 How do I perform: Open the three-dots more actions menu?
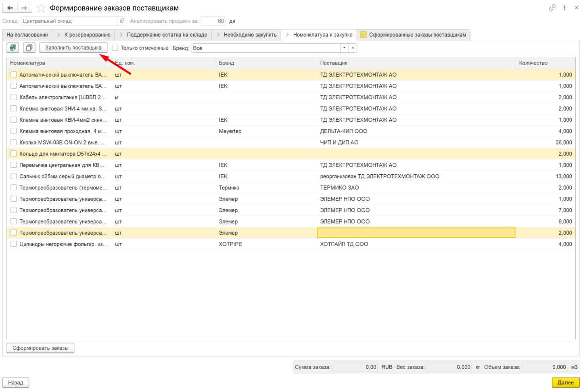pyautogui.click(x=564, y=8)
